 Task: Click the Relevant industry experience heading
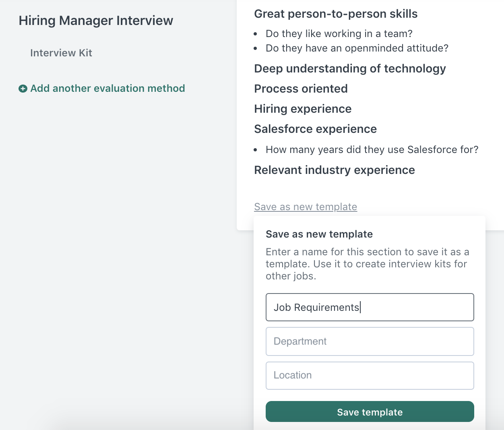[x=334, y=170]
